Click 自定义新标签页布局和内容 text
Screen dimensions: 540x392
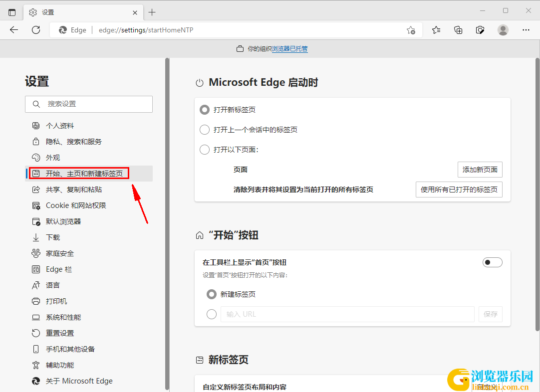245,387
